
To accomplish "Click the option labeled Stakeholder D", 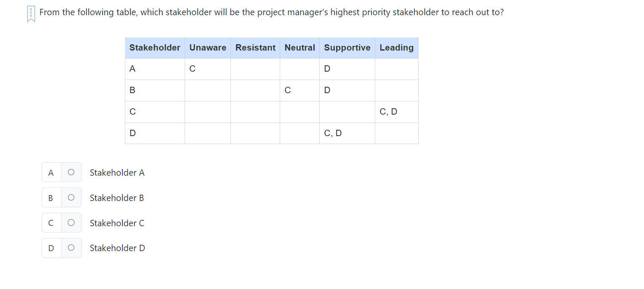I will pyautogui.click(x=117, y=248).
